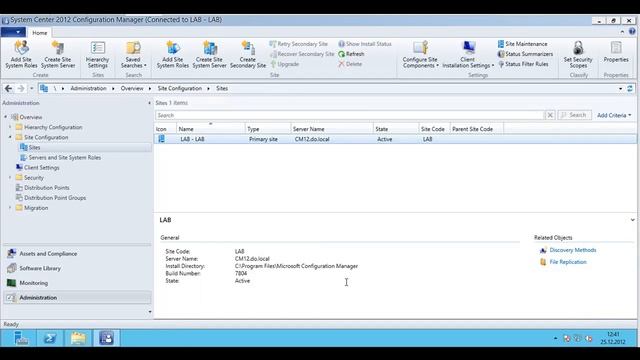Select Distribution Points node
Viewport: 640px width, 360px height.
pyautogui.click(x=47, y=188)
